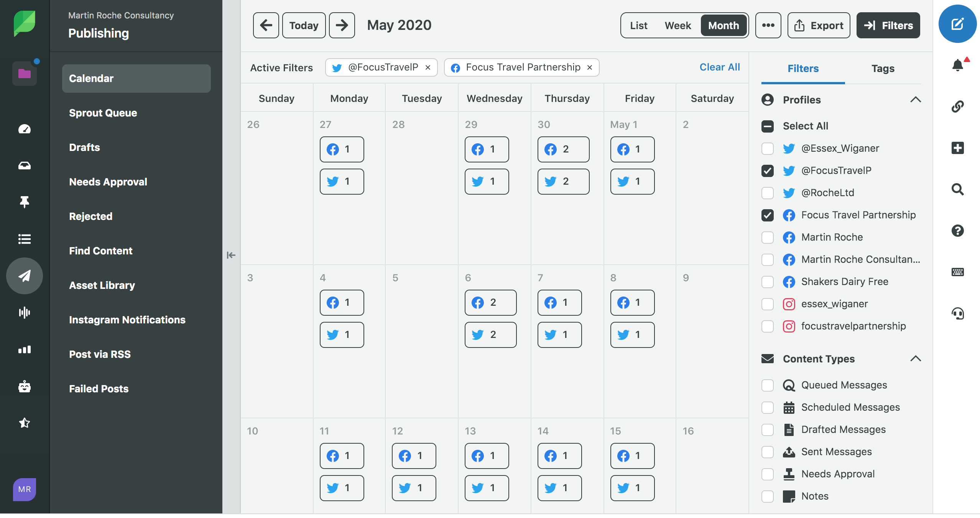Click the keyboard shortcuts icon

click(x=957, y=272)
